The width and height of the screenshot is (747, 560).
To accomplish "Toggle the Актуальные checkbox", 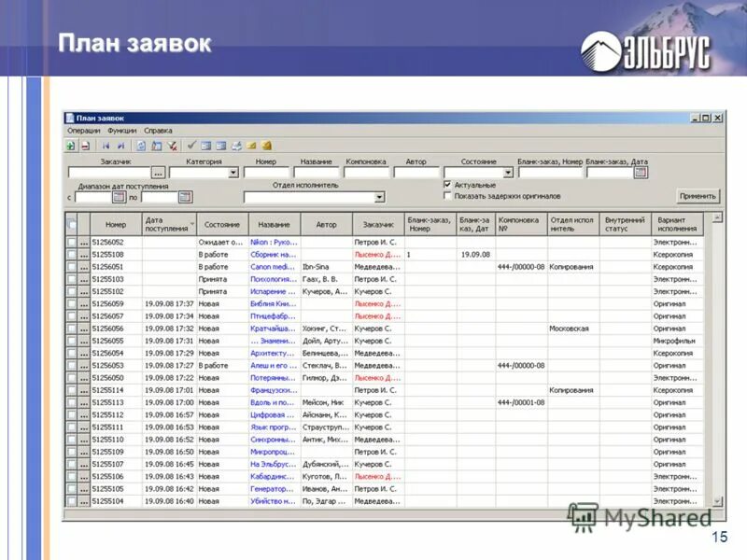I will 447,184.
